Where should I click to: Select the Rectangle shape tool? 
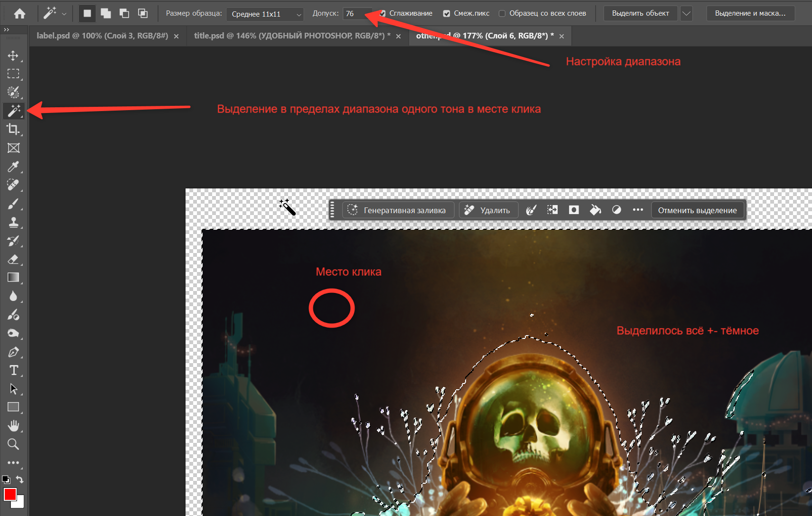[x=13, y=407]
